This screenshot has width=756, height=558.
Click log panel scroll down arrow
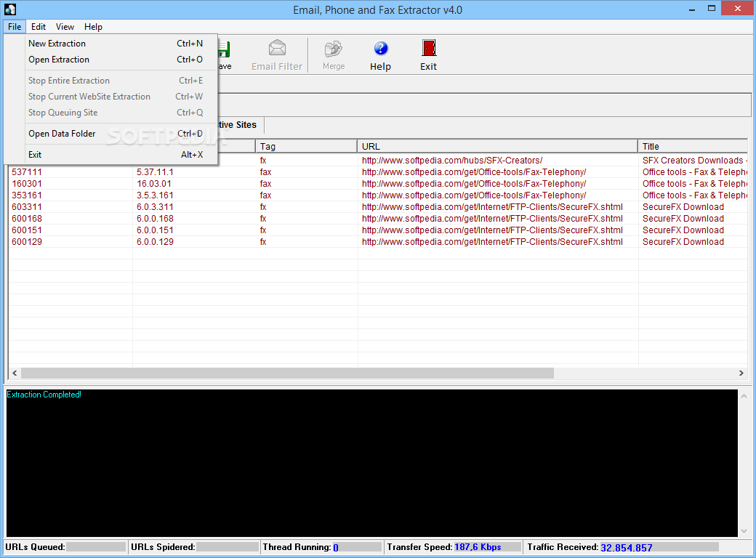(744, 530)
